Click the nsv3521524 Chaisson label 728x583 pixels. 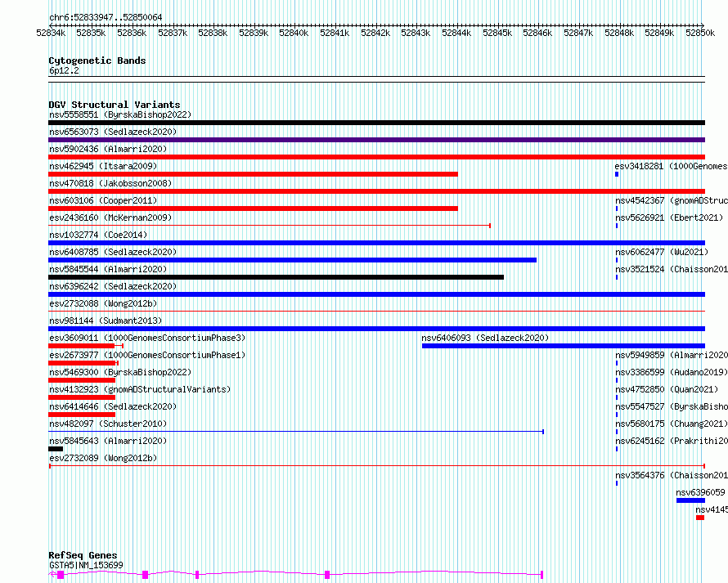pyautogui.click(x=672, y=269)
